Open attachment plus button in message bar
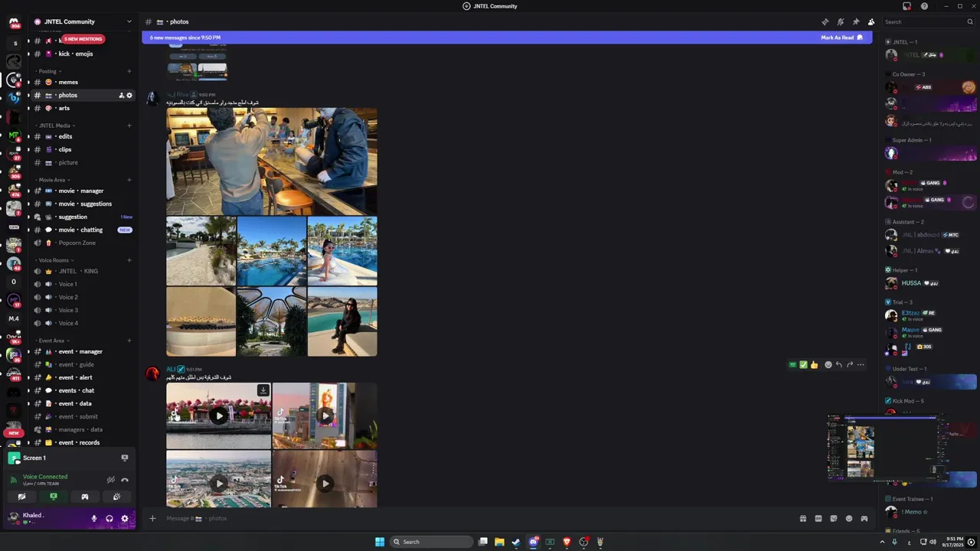 pos(152,518)
